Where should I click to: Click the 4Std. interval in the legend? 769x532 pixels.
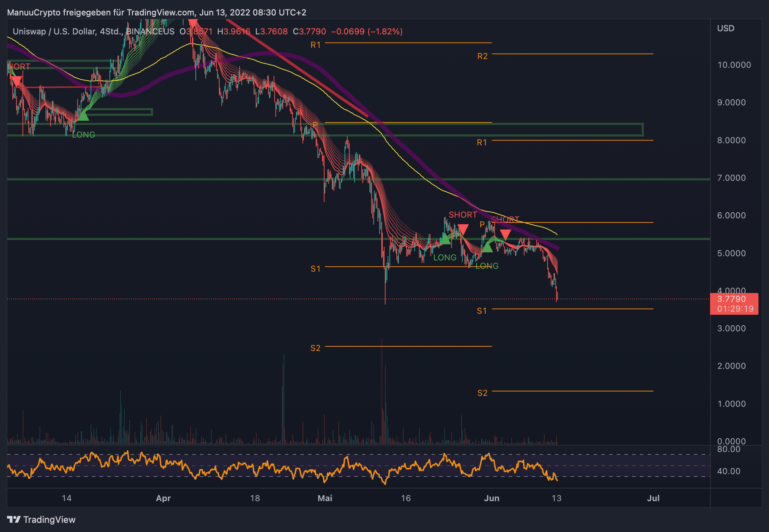pyautogui.click(x=111, y=32)
